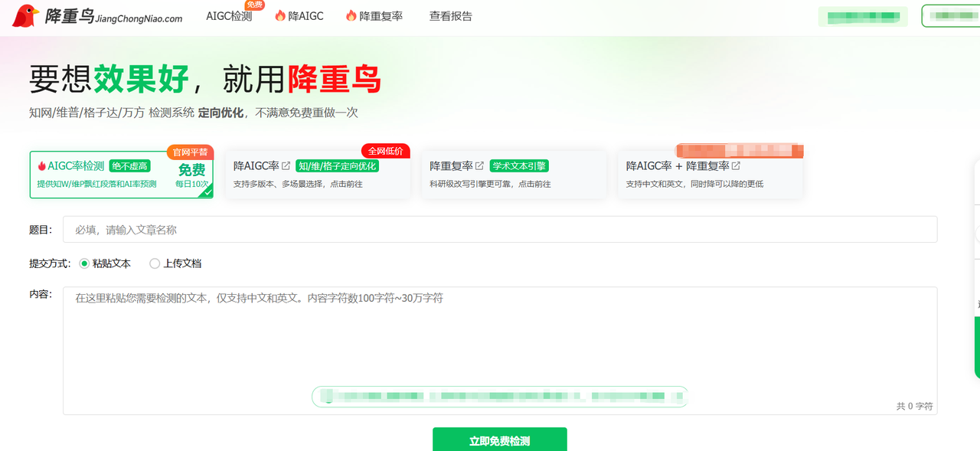Open the 降AIGC navigation item
The width and height of the screenshot is (980, 451).
[x=299, y=16]
